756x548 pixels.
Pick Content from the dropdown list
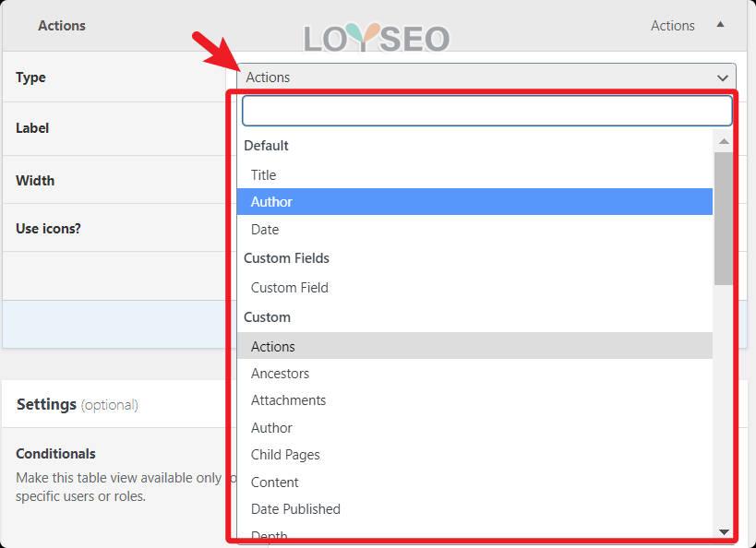pos(474,482)
